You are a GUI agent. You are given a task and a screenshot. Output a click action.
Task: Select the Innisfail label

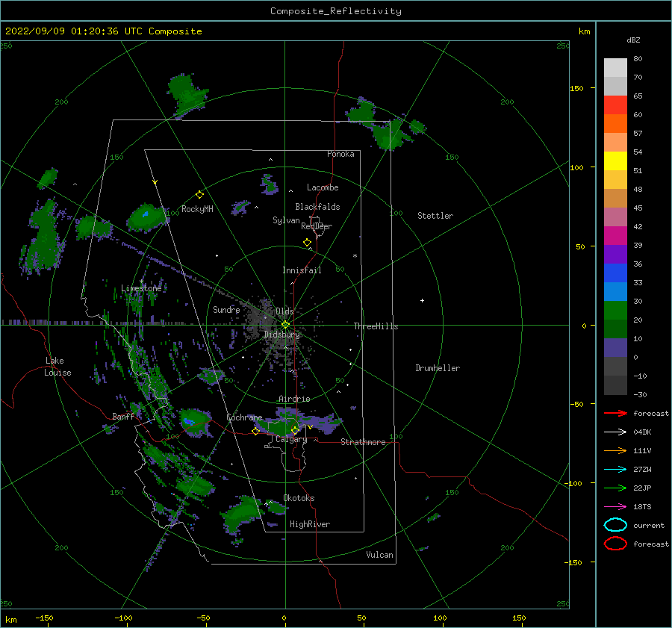point(302,270)
